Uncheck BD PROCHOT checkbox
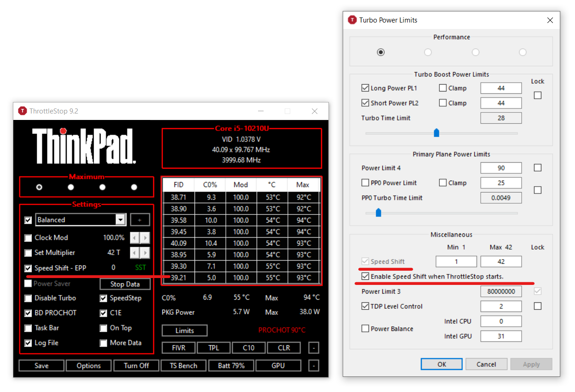Screen dimensions: 575x392 (x=28, y=313)
